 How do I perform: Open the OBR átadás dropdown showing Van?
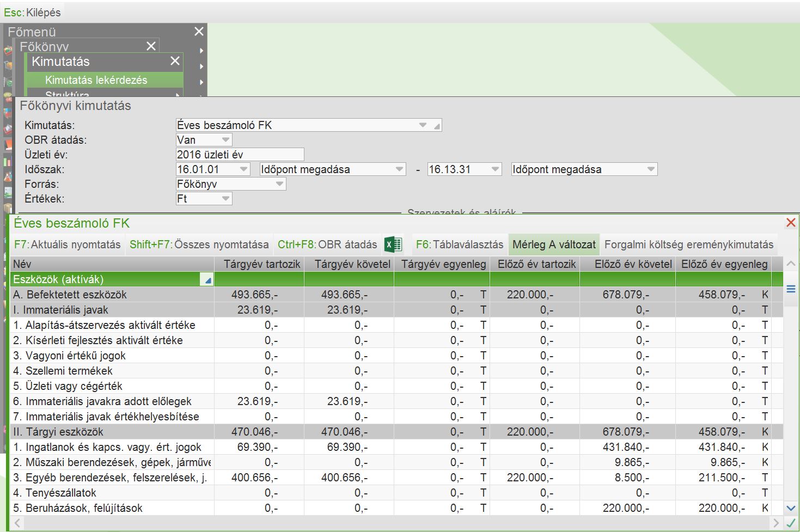coord(225,140)
